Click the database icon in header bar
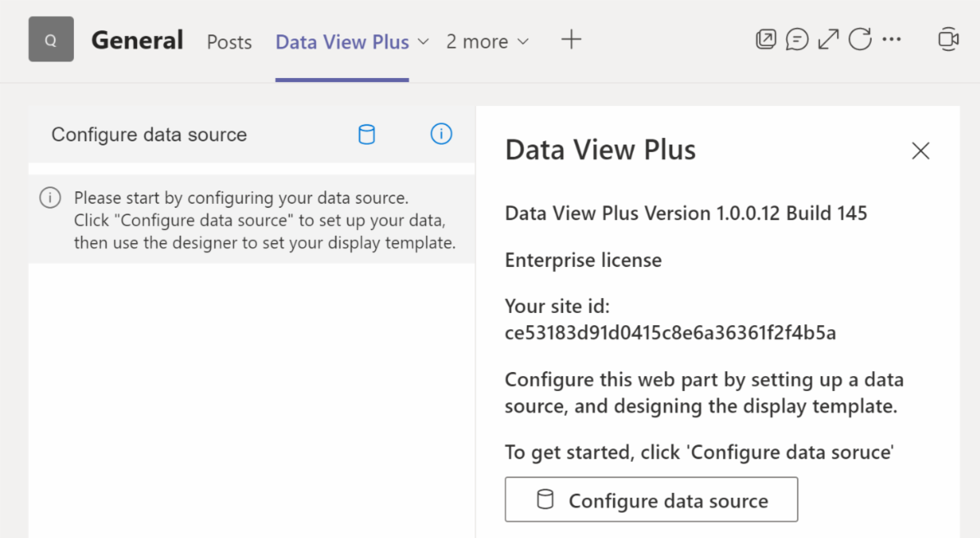This screenshot has width=980, height=538. click(367, 135)
